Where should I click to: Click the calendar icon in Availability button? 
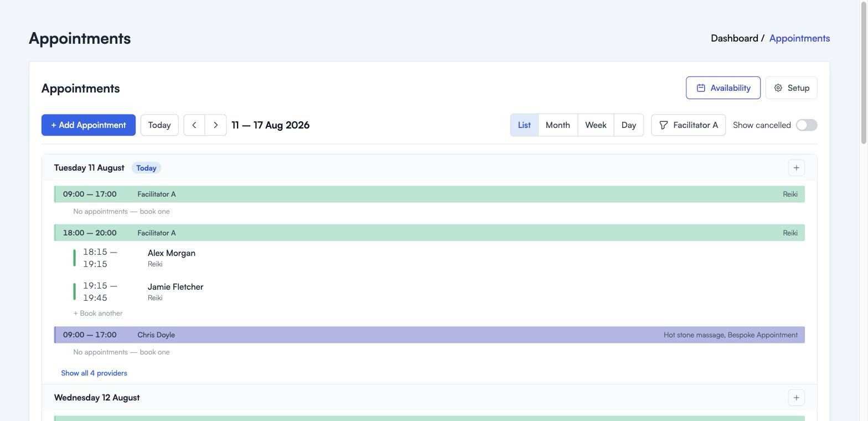pyautogui.click(x=701, y=88)
